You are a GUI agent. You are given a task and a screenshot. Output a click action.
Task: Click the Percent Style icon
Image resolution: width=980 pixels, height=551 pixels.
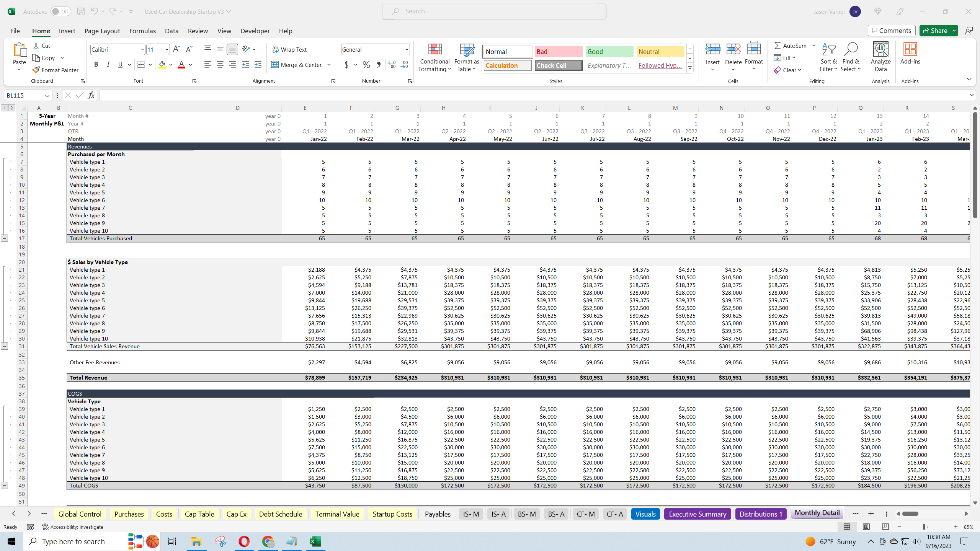tap(366, 65)
